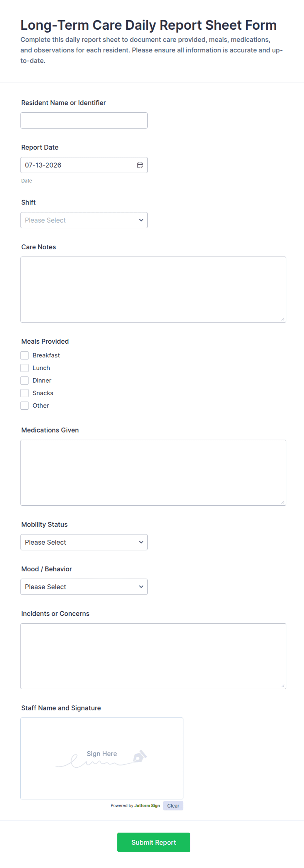Click the pen icon in signature pad
The height and width of the screenshot is (868, 304).
[x=140, y=756]
